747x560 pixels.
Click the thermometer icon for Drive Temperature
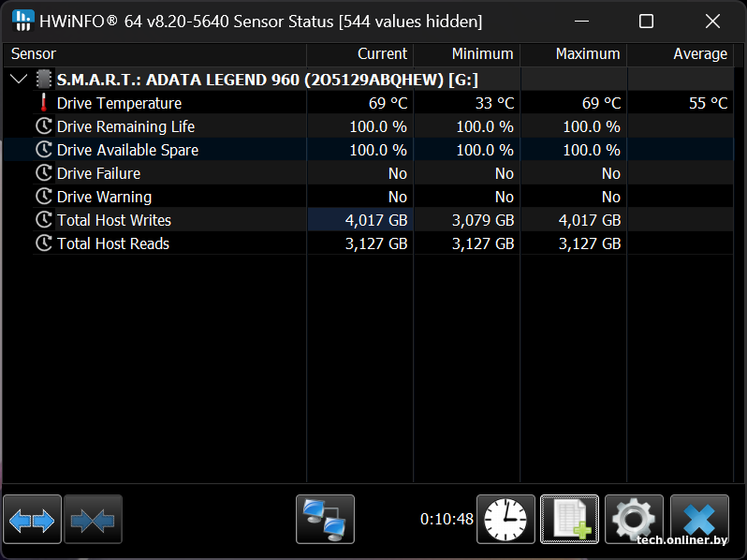[44, 103]
